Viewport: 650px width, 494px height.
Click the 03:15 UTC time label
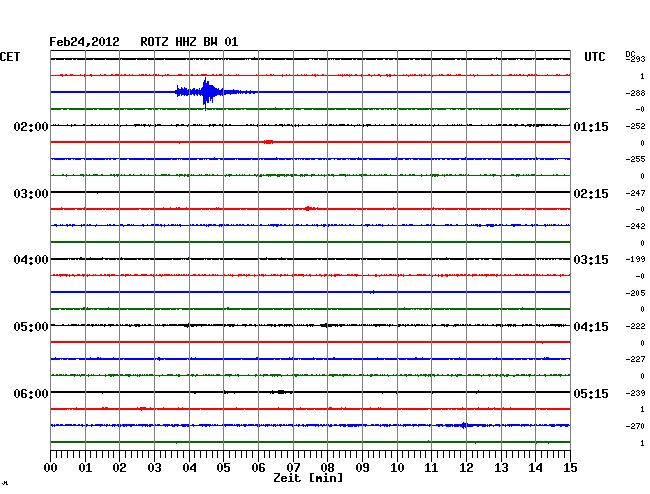pos(591,260)
